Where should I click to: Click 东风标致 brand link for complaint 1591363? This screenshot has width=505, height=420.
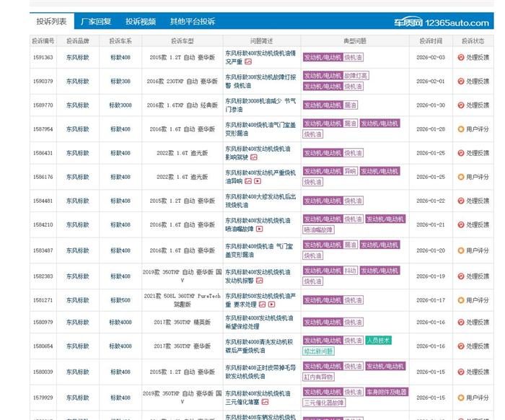pos(77,58)
